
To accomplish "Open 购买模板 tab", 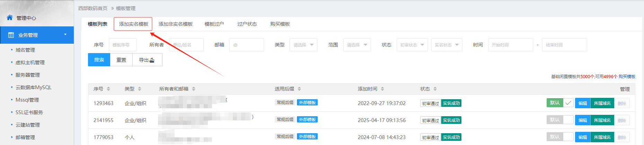I will coord(280,24).
